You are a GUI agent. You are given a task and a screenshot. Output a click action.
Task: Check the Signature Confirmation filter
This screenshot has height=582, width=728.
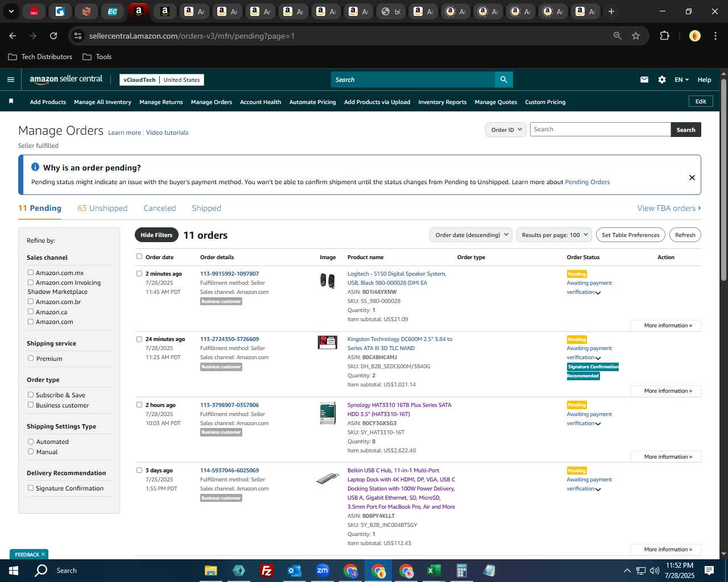[31, 488]
